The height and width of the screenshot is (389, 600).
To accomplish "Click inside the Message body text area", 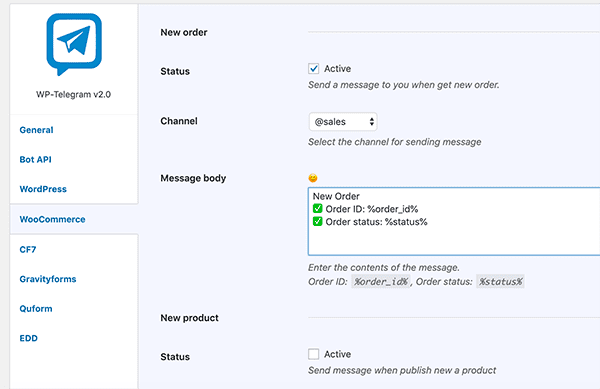I will click(x=454, y=221).
